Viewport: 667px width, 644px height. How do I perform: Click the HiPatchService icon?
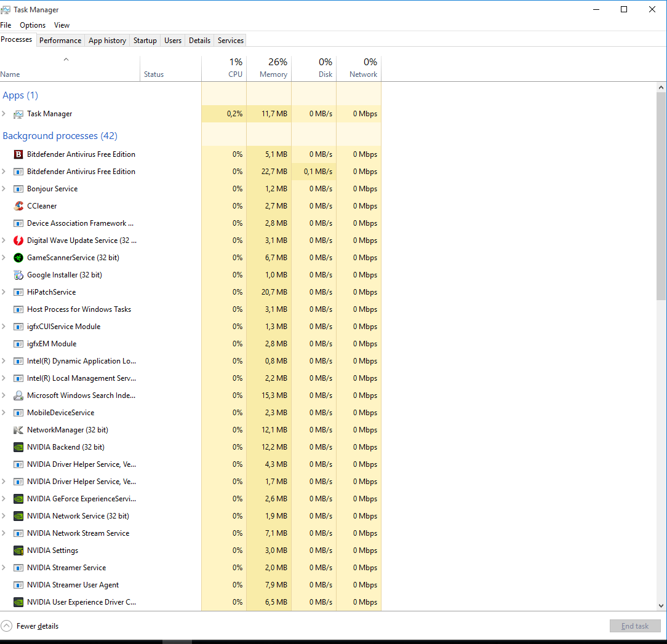pos(18,292)
